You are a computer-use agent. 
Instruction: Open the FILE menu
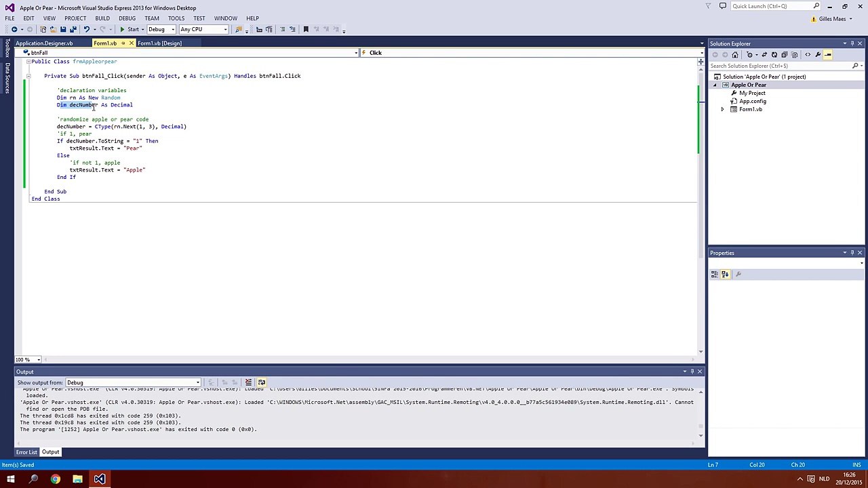click(10, 18)
